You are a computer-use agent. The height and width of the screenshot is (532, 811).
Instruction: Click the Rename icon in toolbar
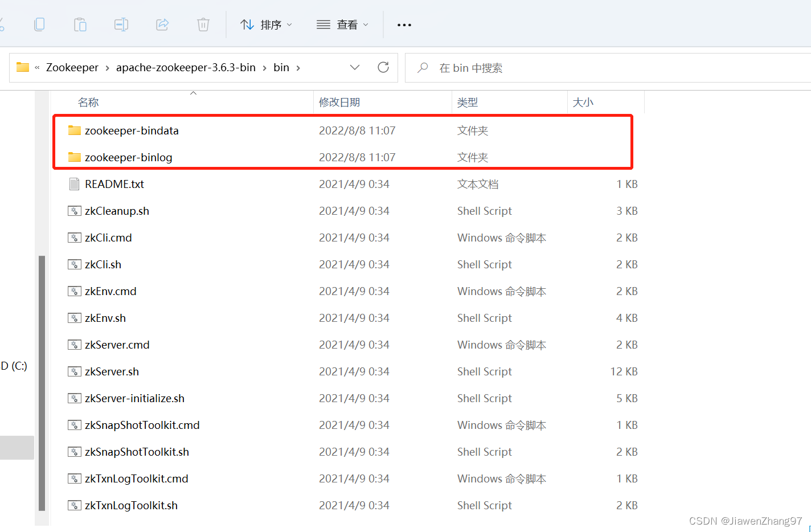pos(121,24)
